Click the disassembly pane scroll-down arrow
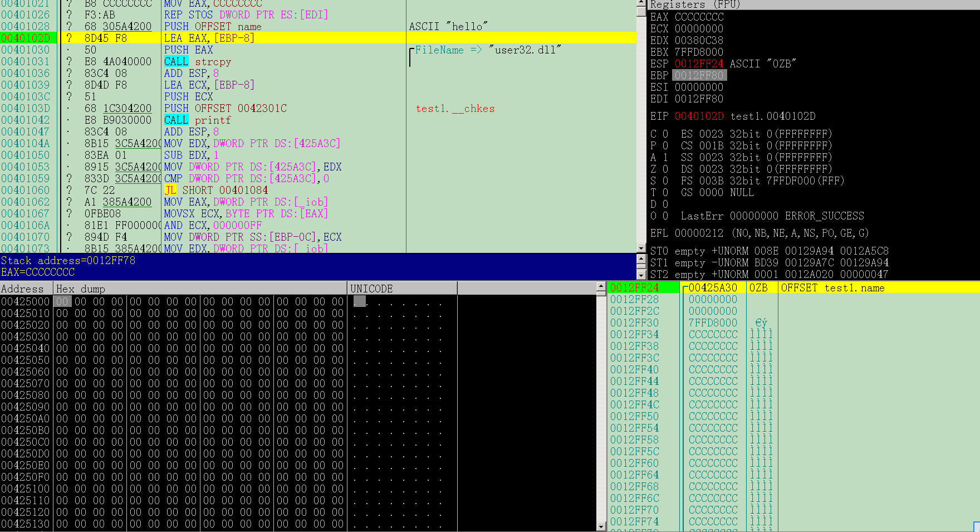Viewport: 980px width, 532px height. (641, 248)
